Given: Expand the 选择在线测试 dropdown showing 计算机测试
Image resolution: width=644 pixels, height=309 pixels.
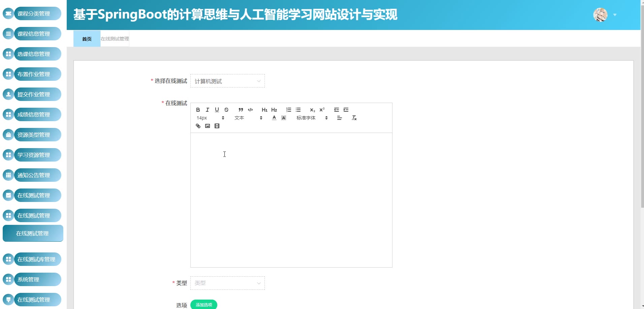Looking at the screenshot, I should [x=227, y=81].
